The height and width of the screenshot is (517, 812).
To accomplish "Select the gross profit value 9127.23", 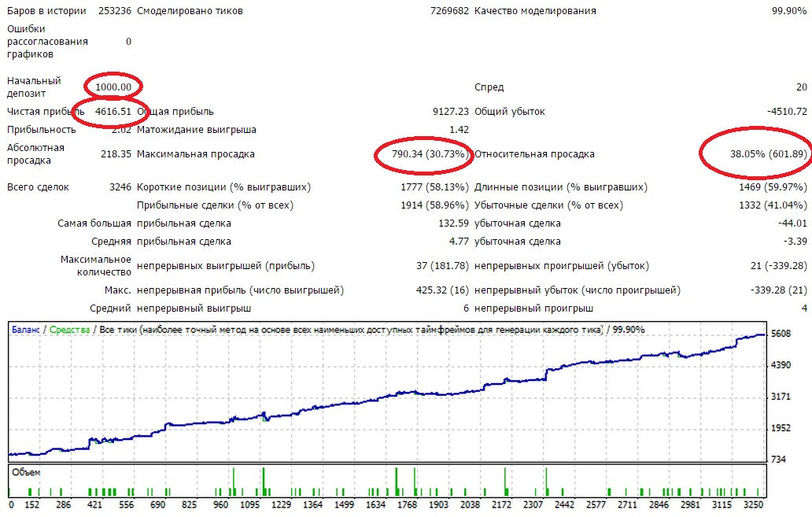I will coord(451,112).
